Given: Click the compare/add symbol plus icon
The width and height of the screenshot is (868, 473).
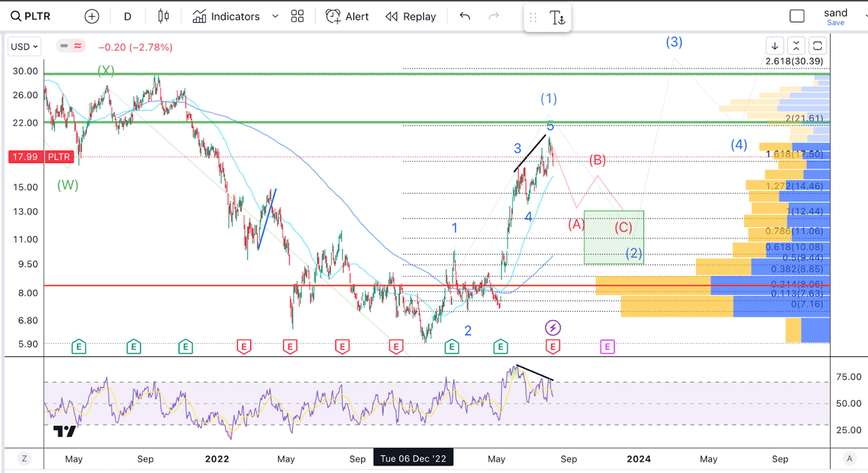Looking at the screenshot, I should pyautogui.click(x=92, y=16).
